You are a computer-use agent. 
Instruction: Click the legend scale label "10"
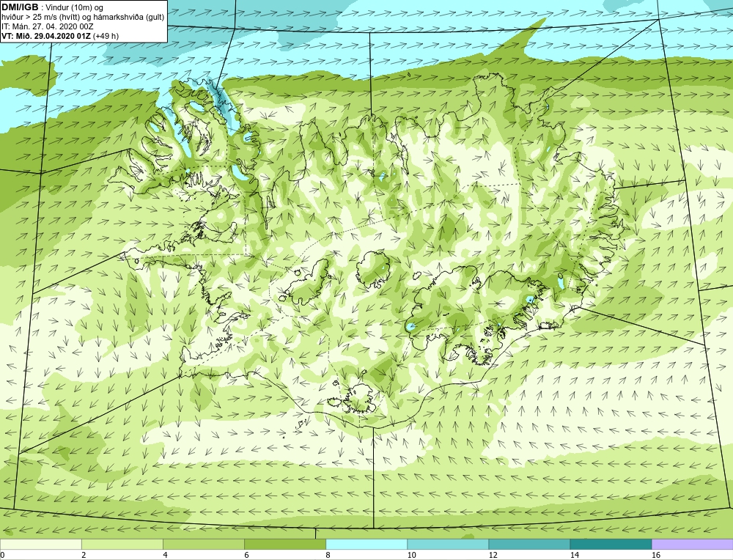point(411,555)
